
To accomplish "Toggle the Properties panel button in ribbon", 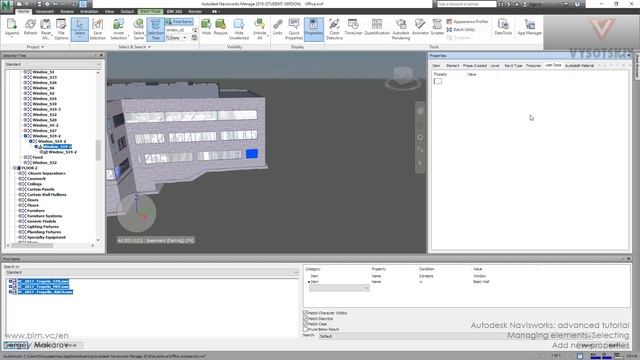I will pos(313,29).
